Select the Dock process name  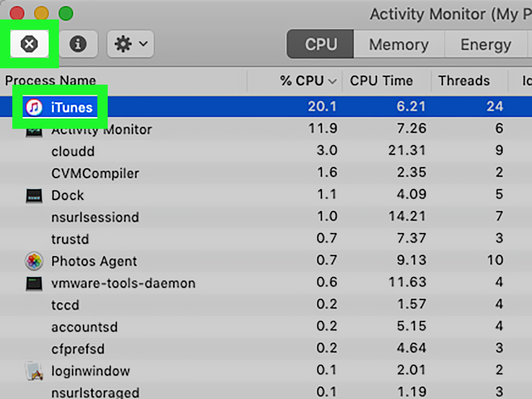[x=68, y=195]
